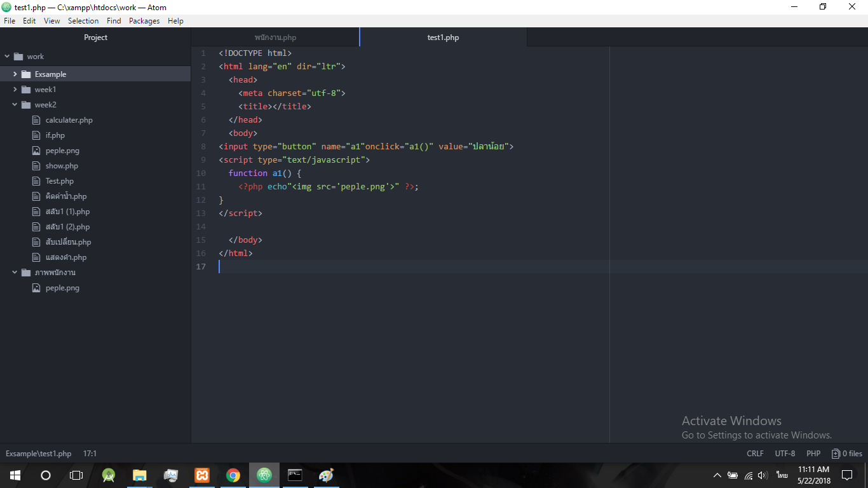Click the <!DOCTYPE html> code line
This screenshot has width=868, height=488.
click(255, 53)
